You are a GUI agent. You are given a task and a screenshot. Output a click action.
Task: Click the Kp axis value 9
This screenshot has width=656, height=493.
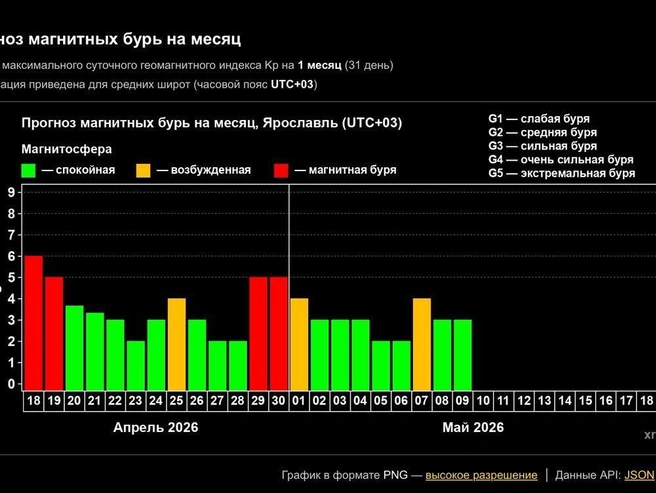pos(11,192)
